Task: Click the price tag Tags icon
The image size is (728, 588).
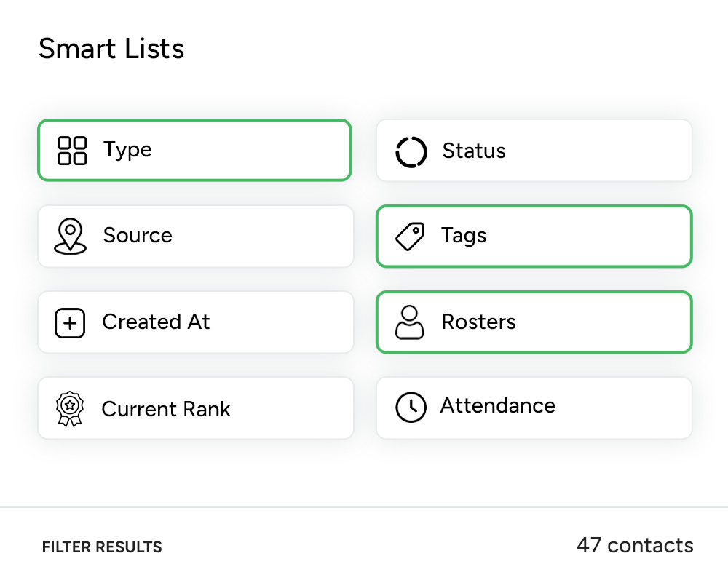Action: click(410, 237)
